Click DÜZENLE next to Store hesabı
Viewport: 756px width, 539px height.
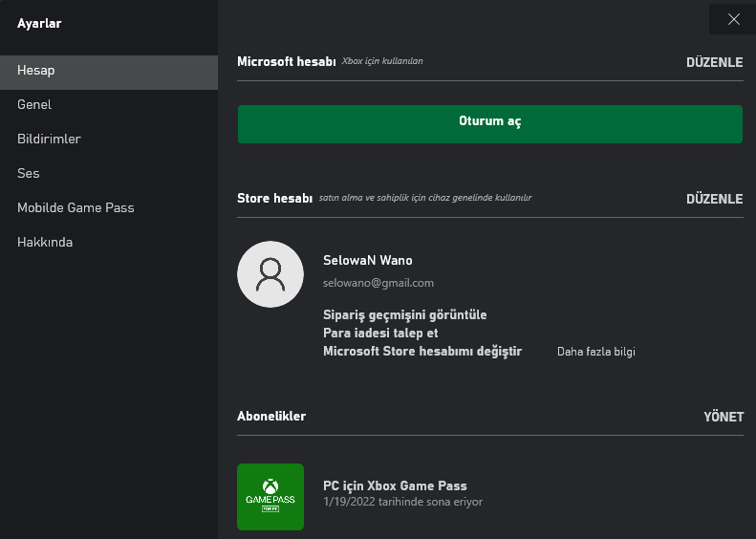(714, 199)
